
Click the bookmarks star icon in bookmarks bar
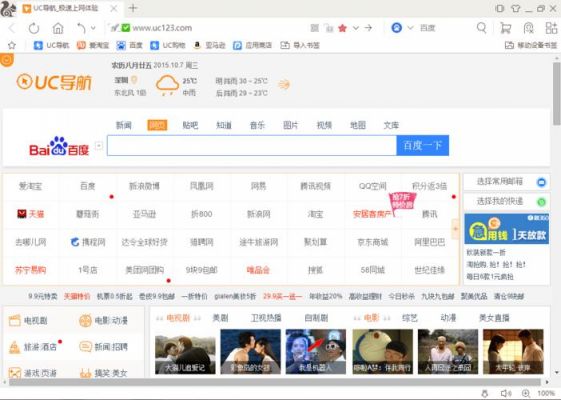click(12, 45)
